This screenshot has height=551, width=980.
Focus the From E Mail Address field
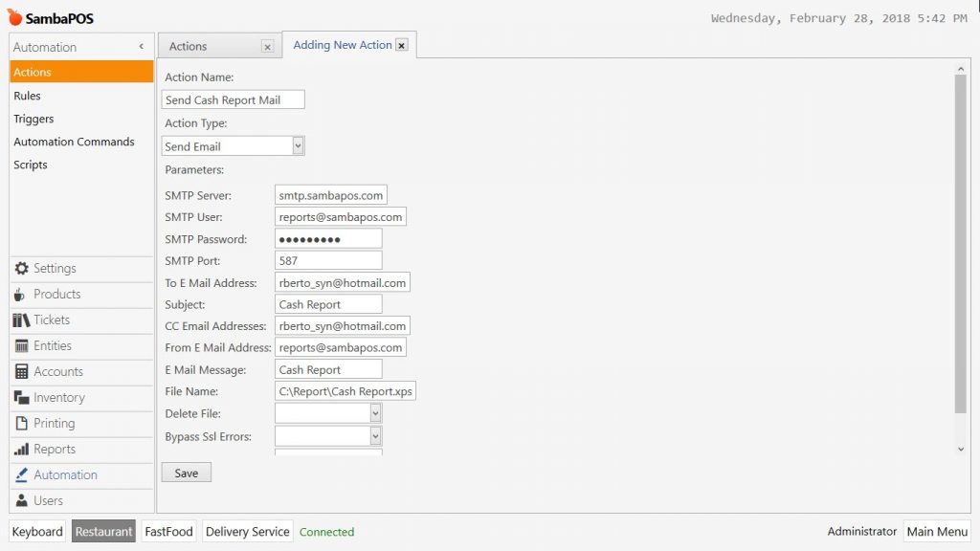(x=341, y=347)
